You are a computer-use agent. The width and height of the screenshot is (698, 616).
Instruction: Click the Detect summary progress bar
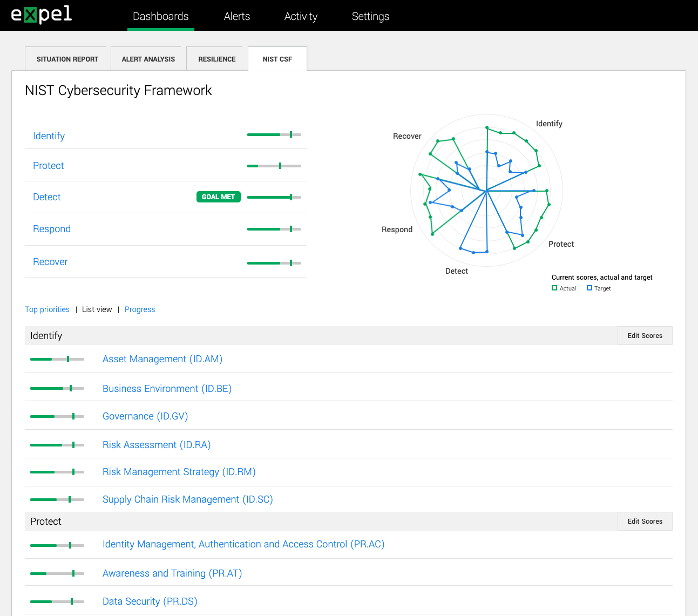274,197
